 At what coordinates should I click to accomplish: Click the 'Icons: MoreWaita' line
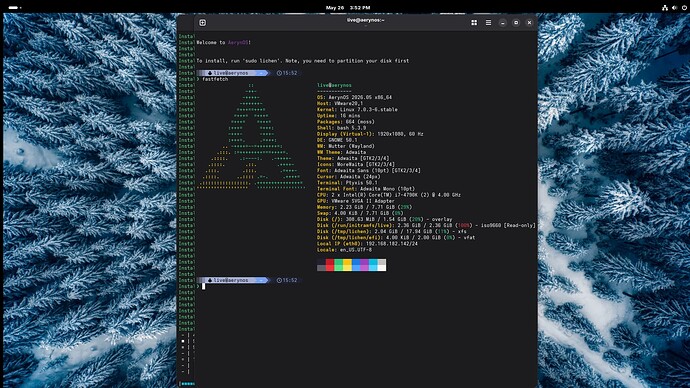[356, 165]
